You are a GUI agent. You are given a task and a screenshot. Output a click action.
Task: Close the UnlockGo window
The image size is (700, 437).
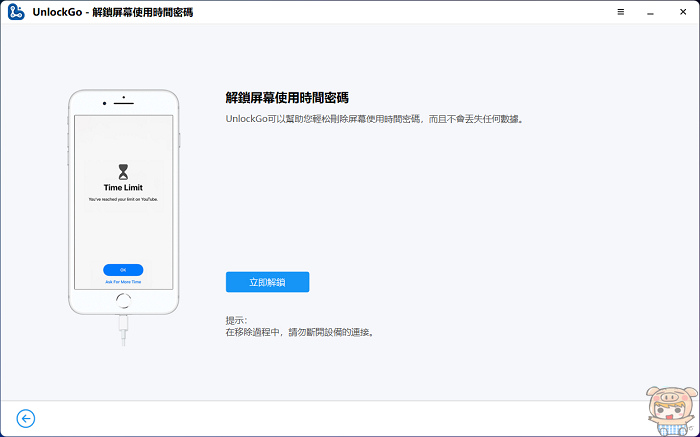click(x=683, y=12)
